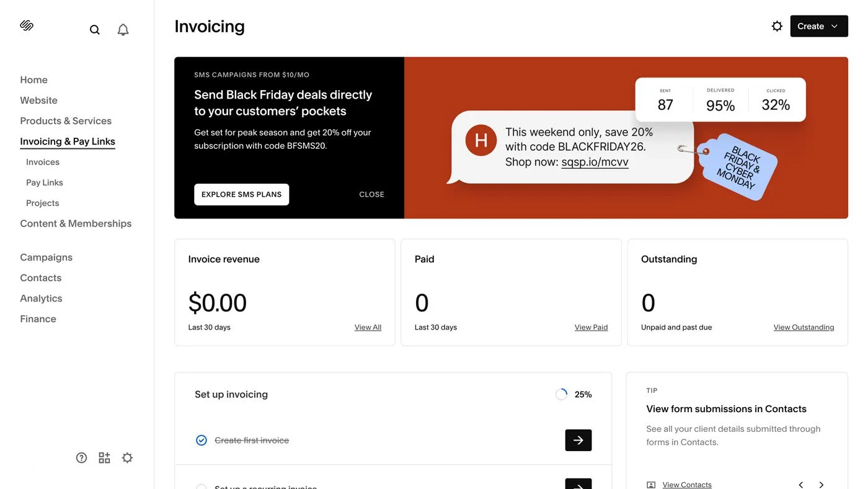Open search with the magnifier icon
This screenshot has width=868, height=489.
[x=95, y=30]
